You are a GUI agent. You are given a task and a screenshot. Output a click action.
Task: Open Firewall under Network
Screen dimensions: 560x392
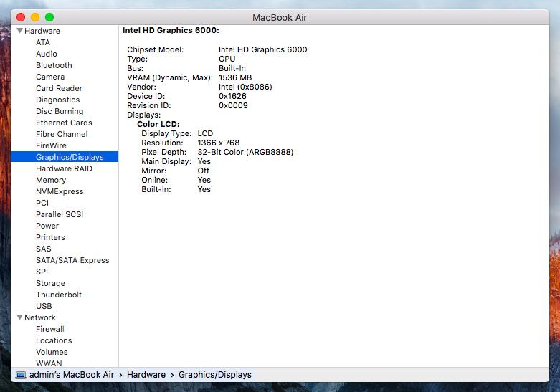coord(50,329)
